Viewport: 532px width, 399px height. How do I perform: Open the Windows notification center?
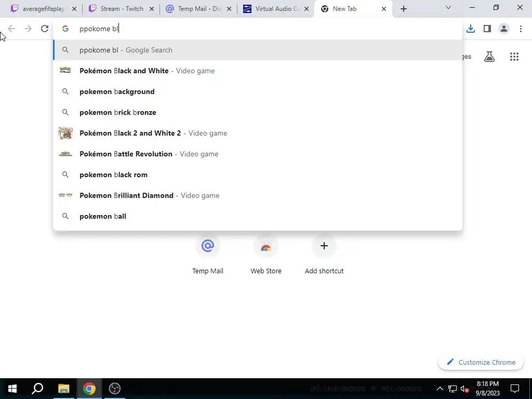pos(515,389)
